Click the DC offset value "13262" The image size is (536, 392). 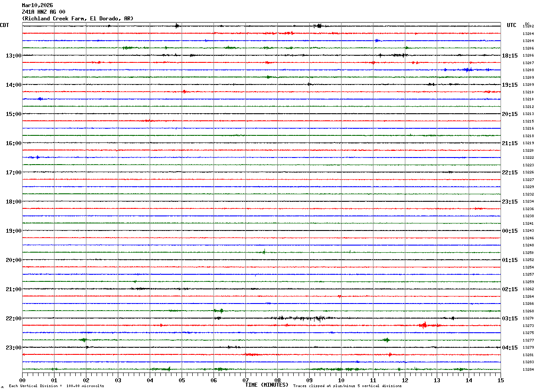point(528,289)
